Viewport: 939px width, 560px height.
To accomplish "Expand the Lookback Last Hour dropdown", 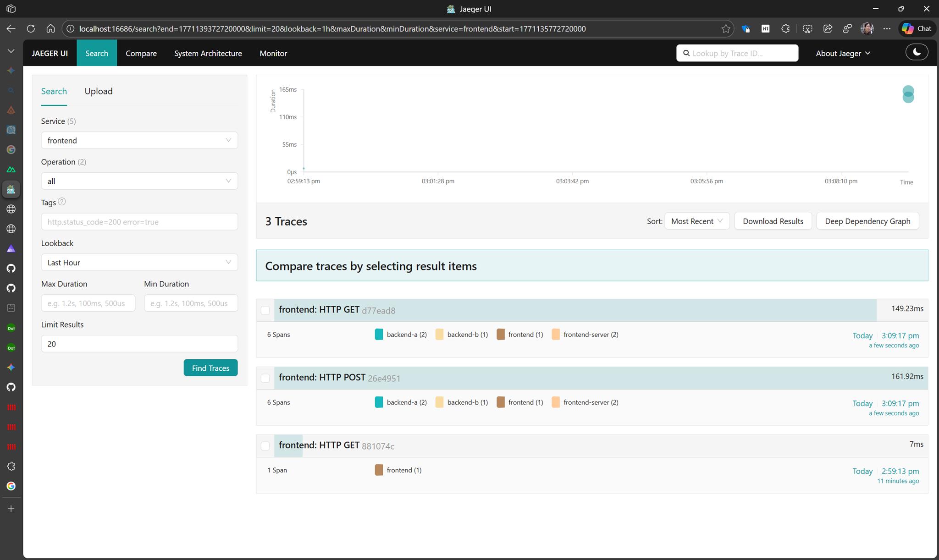I will click(x=139, y=263).
